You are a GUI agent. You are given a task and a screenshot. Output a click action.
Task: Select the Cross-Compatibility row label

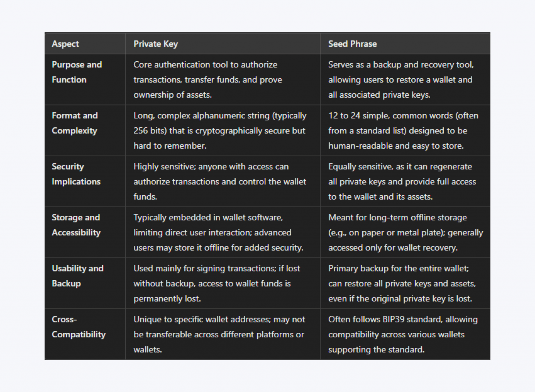(79, 327)
